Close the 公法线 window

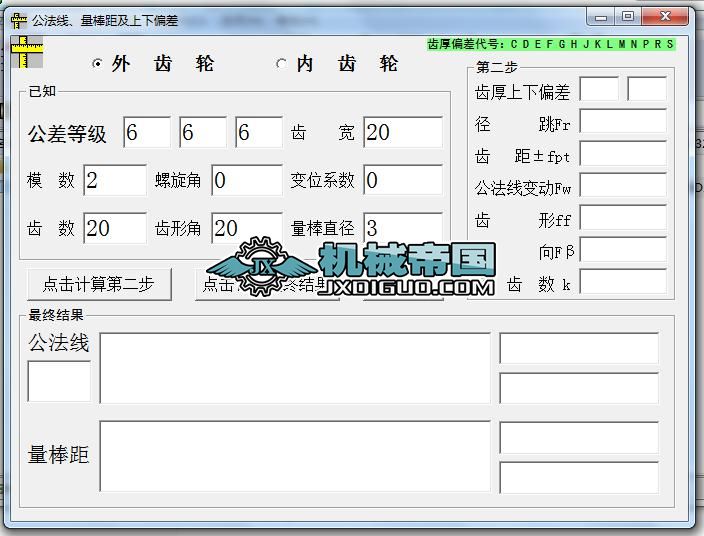[x=665, y=17]
